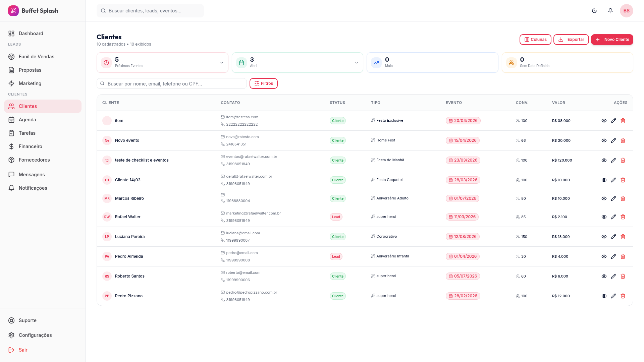Image resolution: width=644 pixels, height=362 pixels.
Task: View Pedro Pizzano with eye icon
Action: 604,296
